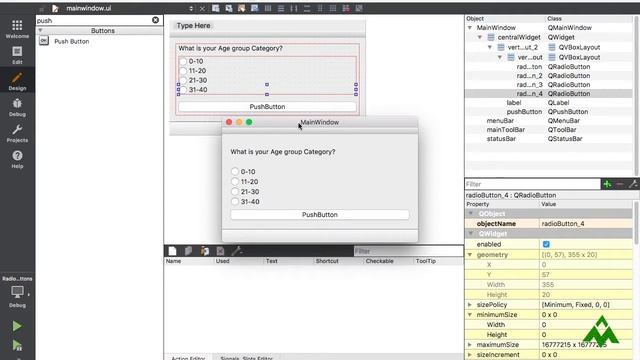640x360 pixels.
Task: Open Action Editor configure wrench icon
Action: pyautogui.click(x=237, y=251)
